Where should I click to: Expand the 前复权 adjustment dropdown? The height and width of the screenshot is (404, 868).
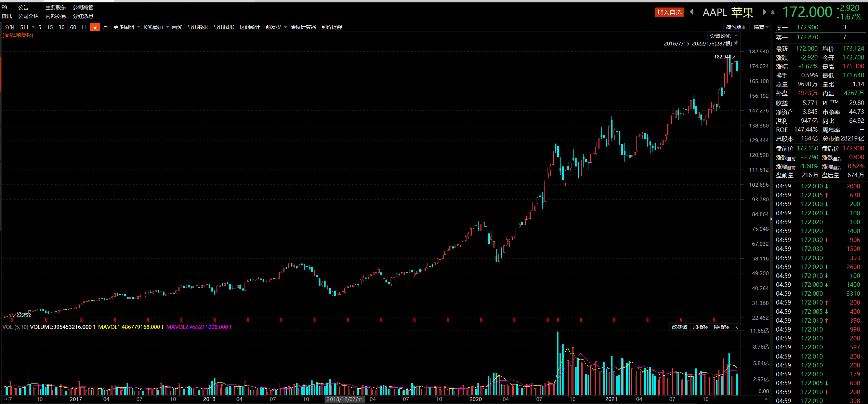[x=286, y=27]
